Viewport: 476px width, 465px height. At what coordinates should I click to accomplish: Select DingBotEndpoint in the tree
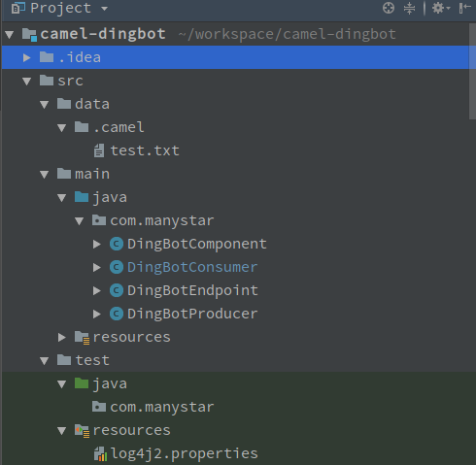click(192, 290)
